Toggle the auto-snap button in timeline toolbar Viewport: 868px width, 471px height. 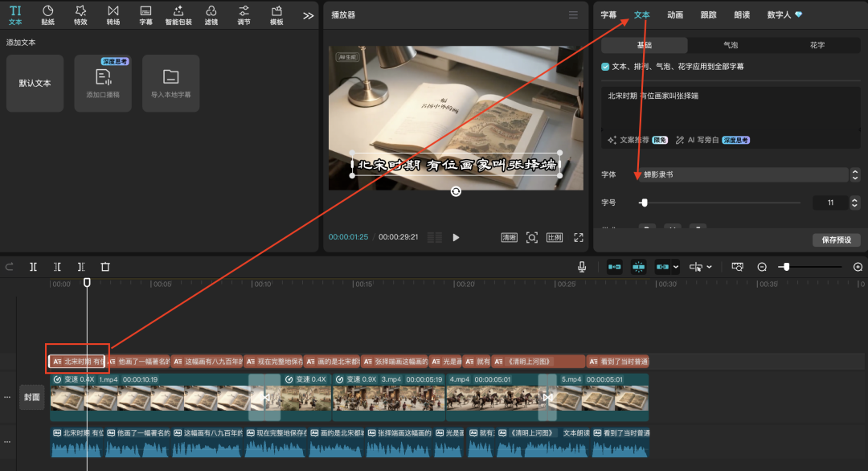pos(639,267)
